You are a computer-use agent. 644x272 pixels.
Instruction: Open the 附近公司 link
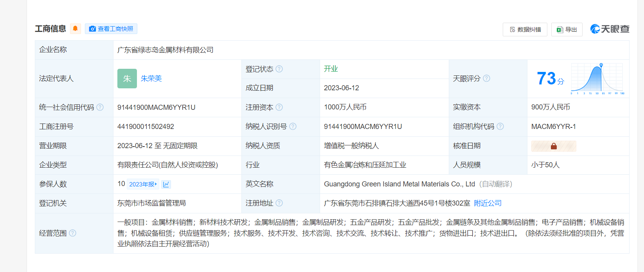487,203
